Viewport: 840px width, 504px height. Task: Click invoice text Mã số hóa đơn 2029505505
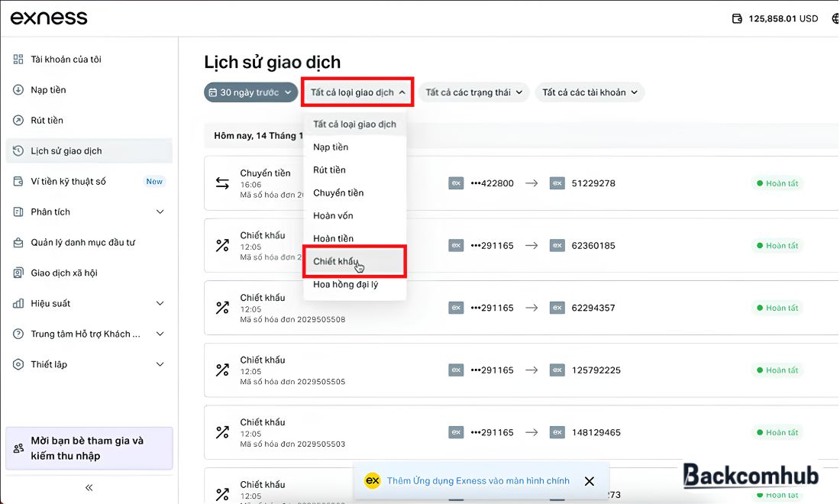click(292, 382)
